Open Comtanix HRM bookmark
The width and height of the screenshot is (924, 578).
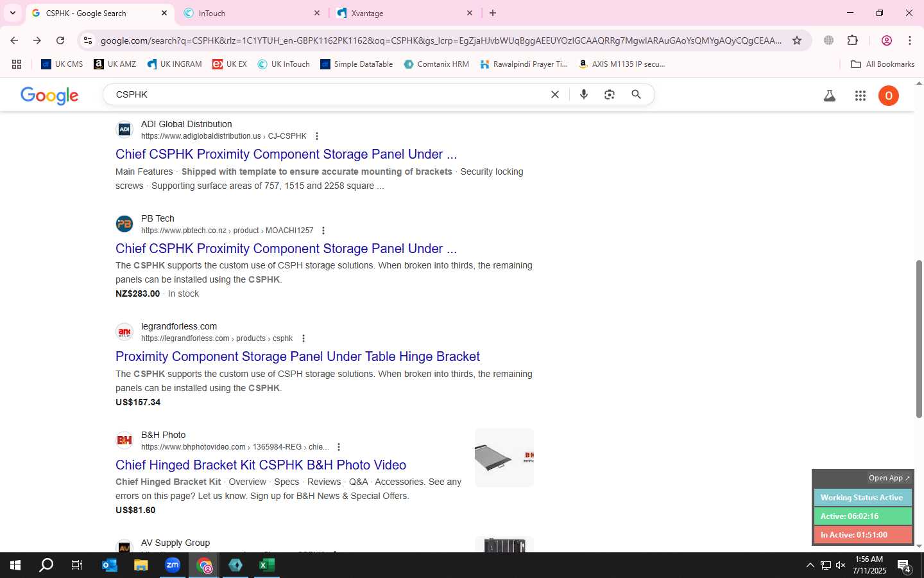(436, 64)
